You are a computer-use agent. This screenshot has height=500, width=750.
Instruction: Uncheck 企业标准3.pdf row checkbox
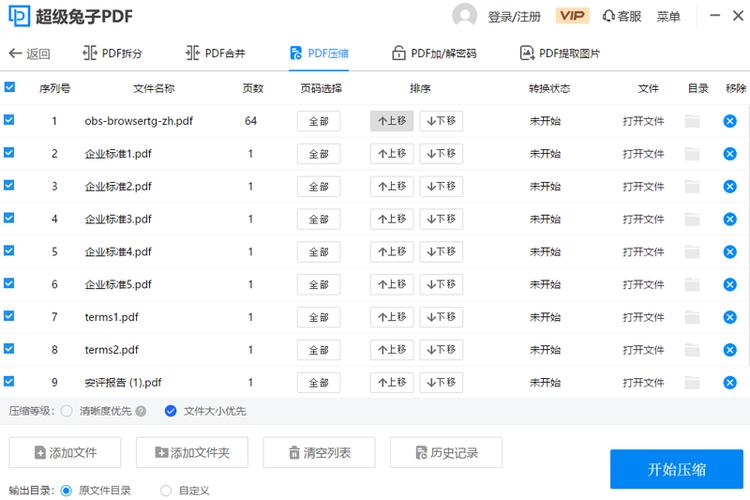9,218
